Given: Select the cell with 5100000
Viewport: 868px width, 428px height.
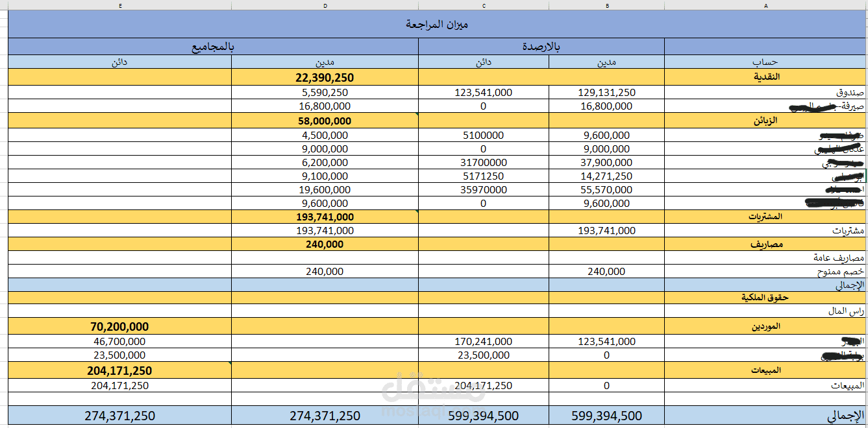Looking at the screenshot, I should click(x=484, y=136).
